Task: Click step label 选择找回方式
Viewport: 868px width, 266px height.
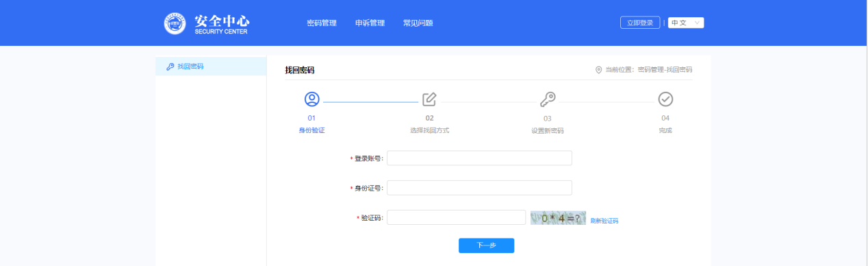Action: (429, 130)
